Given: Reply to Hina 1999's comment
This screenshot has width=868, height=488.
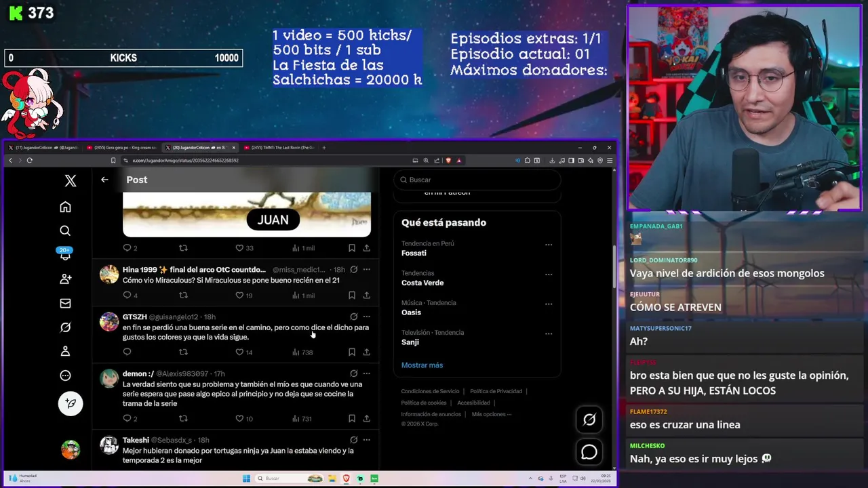Looking at the screenshot, I should tap(127, 296).
